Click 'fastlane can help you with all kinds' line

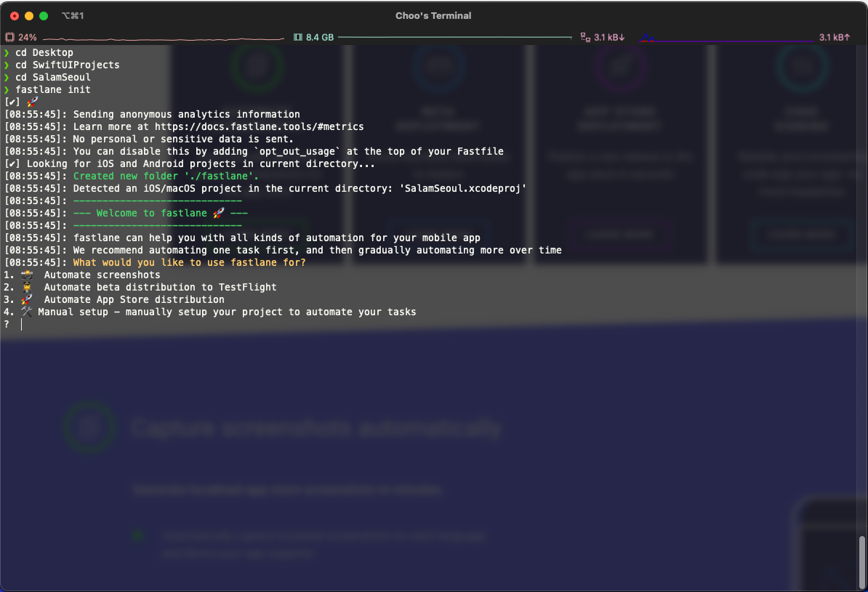click(277, 238)
